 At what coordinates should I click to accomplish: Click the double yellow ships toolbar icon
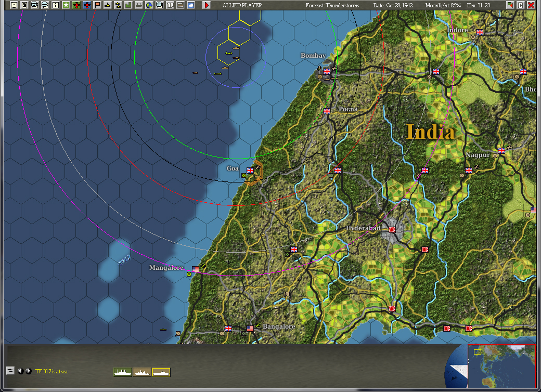[118, 5]
